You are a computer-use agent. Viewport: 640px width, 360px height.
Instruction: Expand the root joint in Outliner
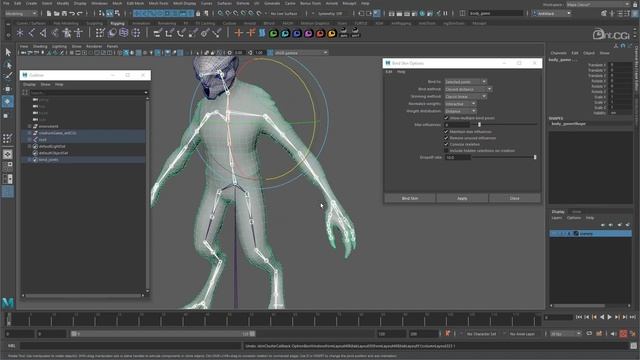tap(29, 140)
